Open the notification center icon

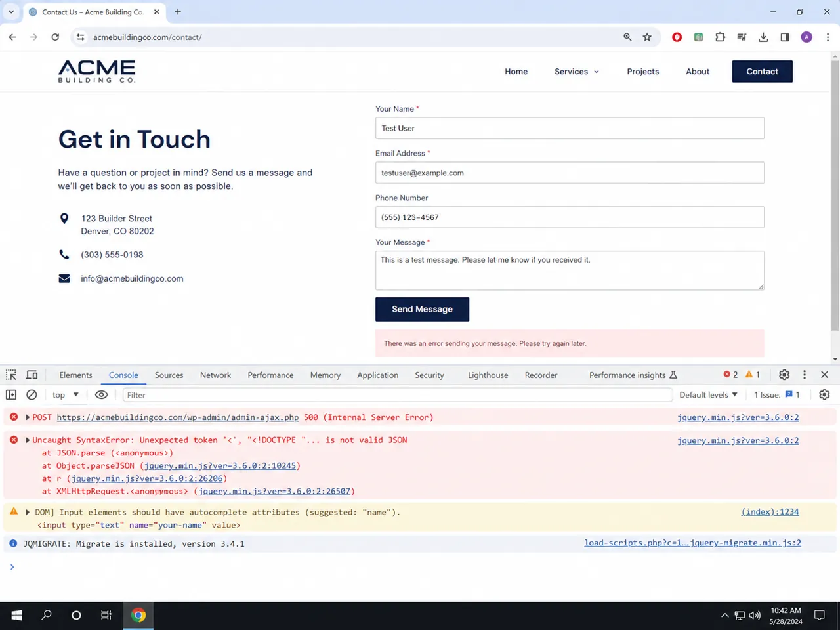819,615
